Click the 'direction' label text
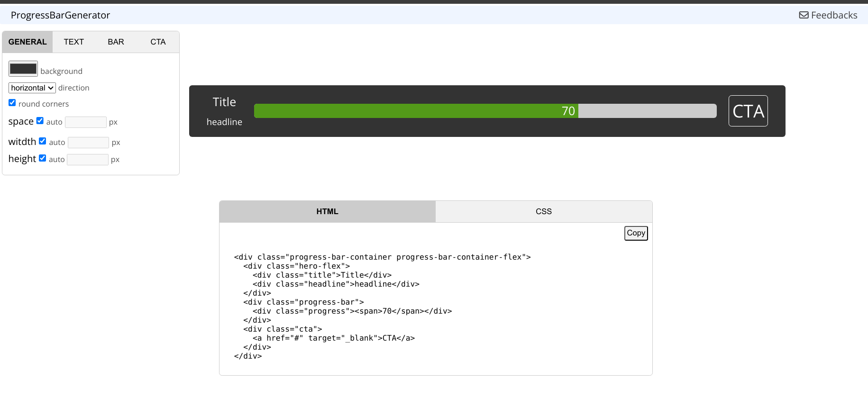The width and height of the screenshot is (868, 415). click(x=73, y=88)
